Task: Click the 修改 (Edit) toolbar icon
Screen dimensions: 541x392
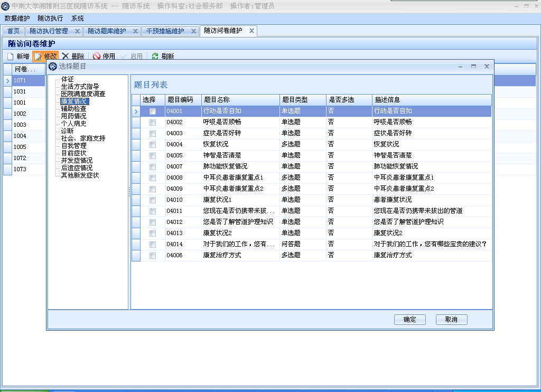Action: pyautogui.click(x=38, y=57)
